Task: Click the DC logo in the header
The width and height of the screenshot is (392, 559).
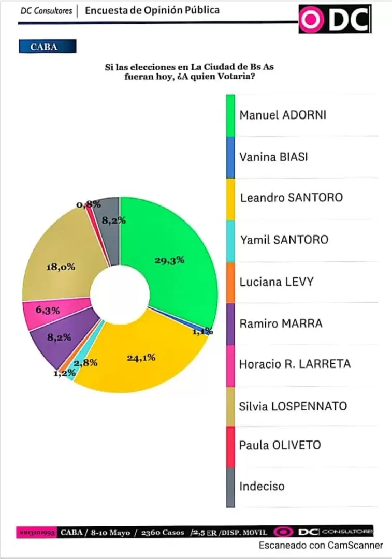Action: tap(335, 19)
